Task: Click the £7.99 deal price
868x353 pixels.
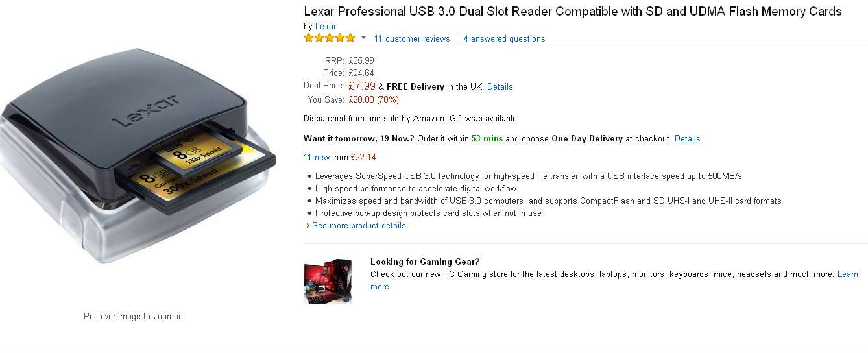Action: (x=362, y=86)
